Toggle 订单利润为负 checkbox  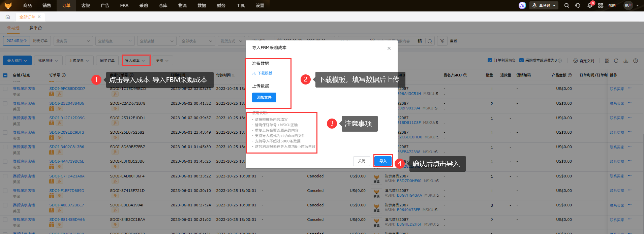click(x=490, y=61)
